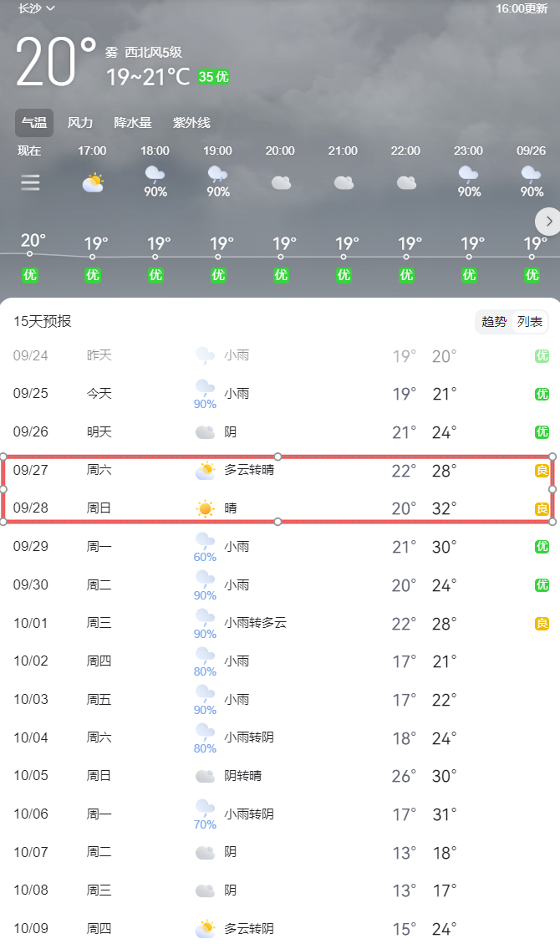This screenshot has height=944, width=560.
Task: Click the rain icon at 23:00
Action: 468,175
